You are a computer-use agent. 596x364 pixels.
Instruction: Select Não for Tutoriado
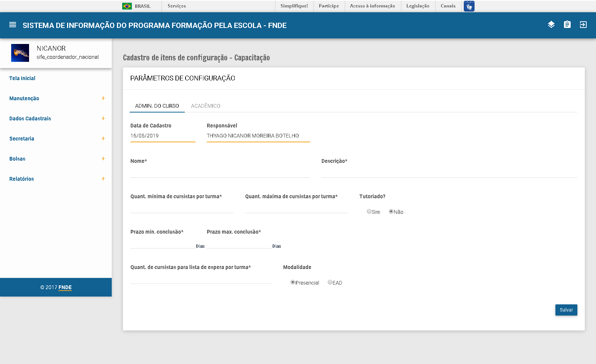(391, 211)
